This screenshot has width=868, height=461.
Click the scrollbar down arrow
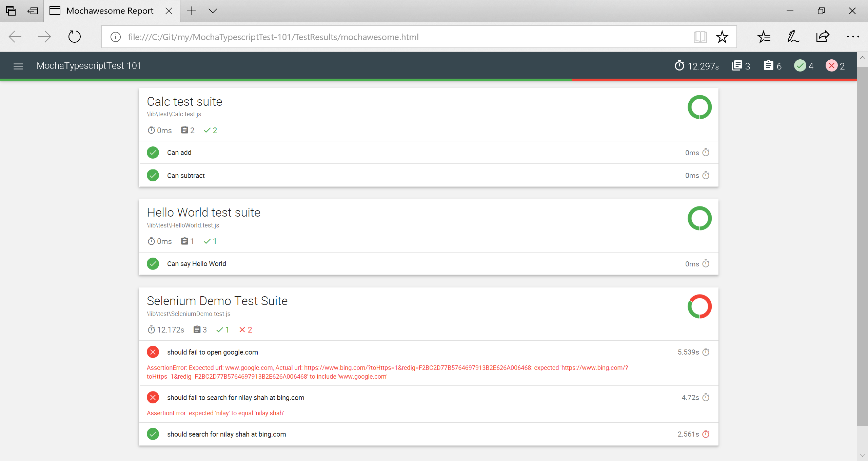pos(863,456)
